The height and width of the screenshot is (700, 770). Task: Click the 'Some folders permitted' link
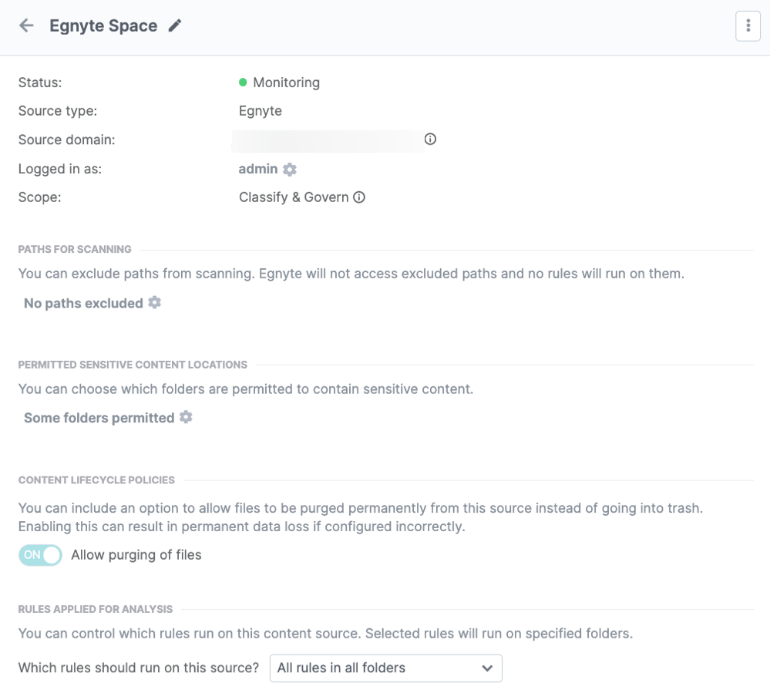99,418
